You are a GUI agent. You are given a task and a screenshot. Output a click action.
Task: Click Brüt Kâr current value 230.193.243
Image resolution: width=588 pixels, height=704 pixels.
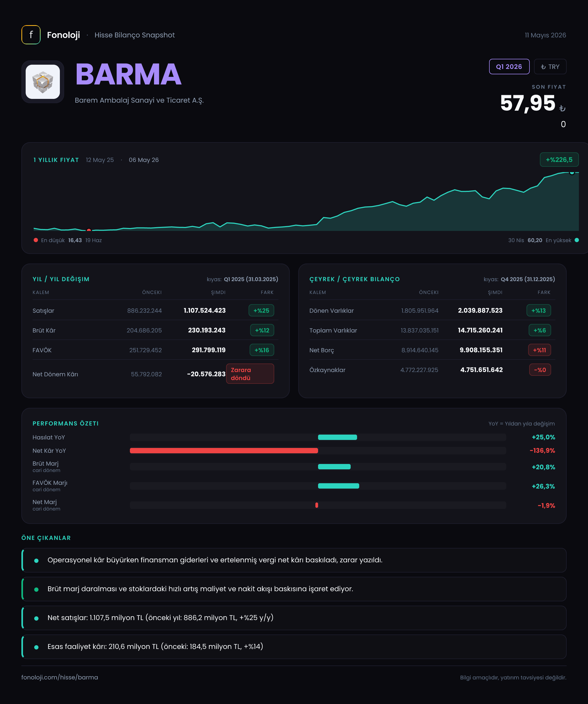pos(207,330)
